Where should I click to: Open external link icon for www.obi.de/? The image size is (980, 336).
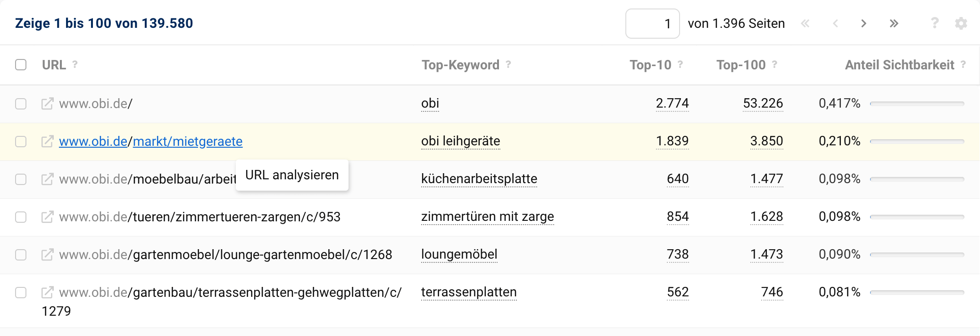(x=47, y=103)
